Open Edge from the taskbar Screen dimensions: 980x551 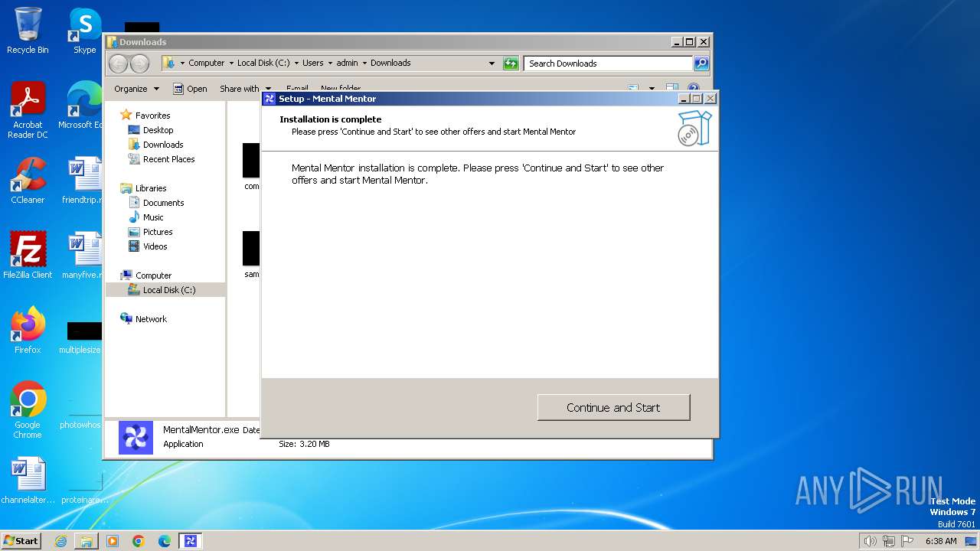(165, 541)
